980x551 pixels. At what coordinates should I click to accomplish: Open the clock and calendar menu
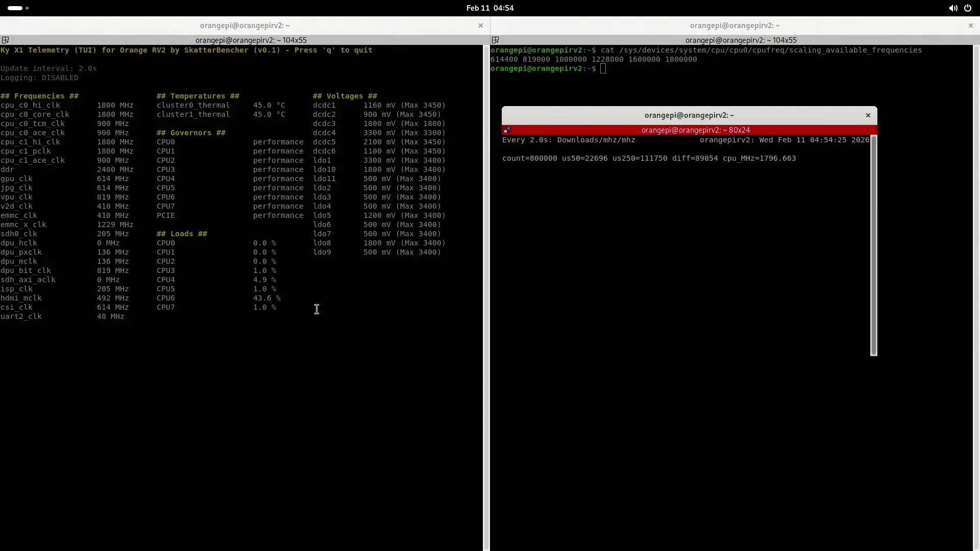pos(489,8)
